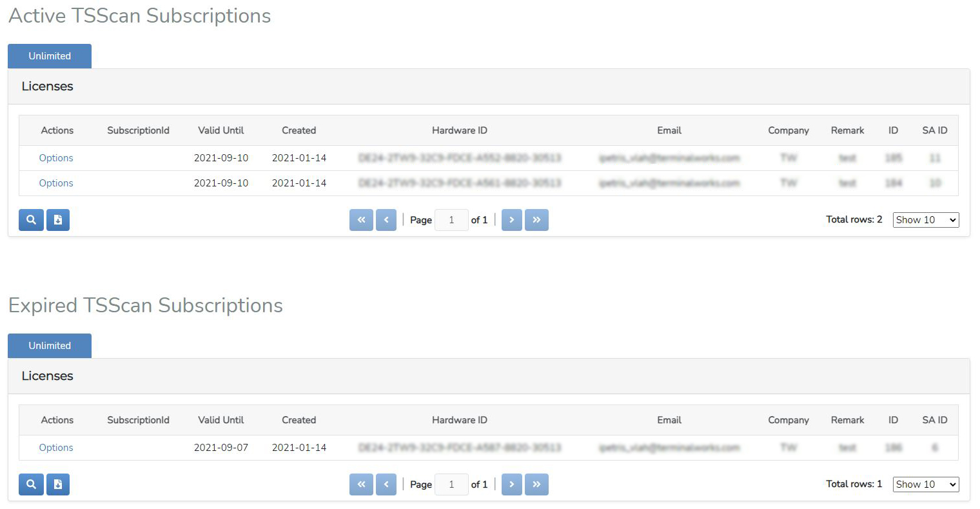Screen dimensions: 980x509
Task: Click the Hardware ID header in Active table
Action: click(x=460, y=130)
